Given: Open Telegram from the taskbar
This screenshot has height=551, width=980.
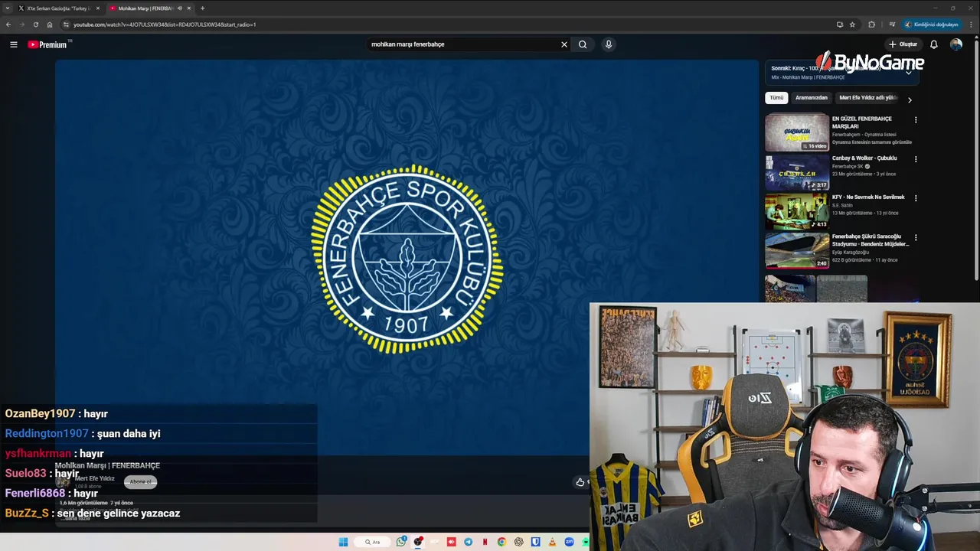Looking at the screenshot, I should tap(468, 542).
